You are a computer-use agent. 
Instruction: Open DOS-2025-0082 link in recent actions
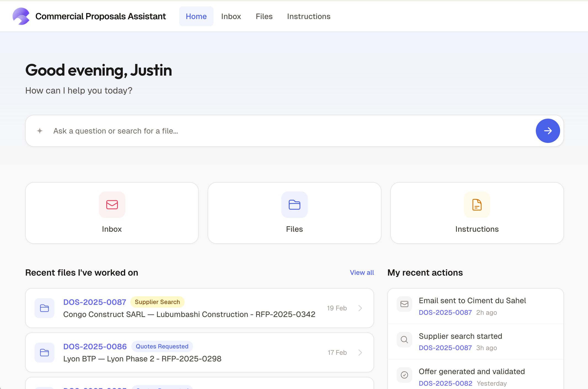point(445,383)
